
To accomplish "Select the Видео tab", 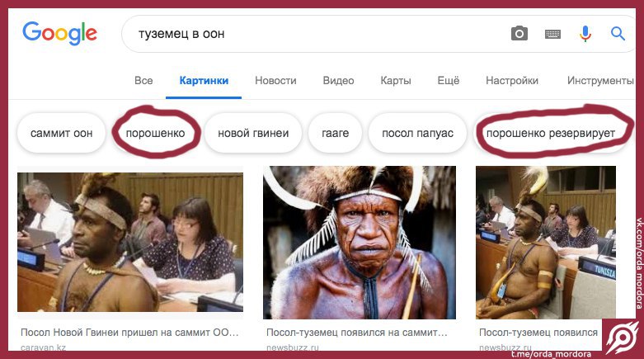I will coord(338,81).
